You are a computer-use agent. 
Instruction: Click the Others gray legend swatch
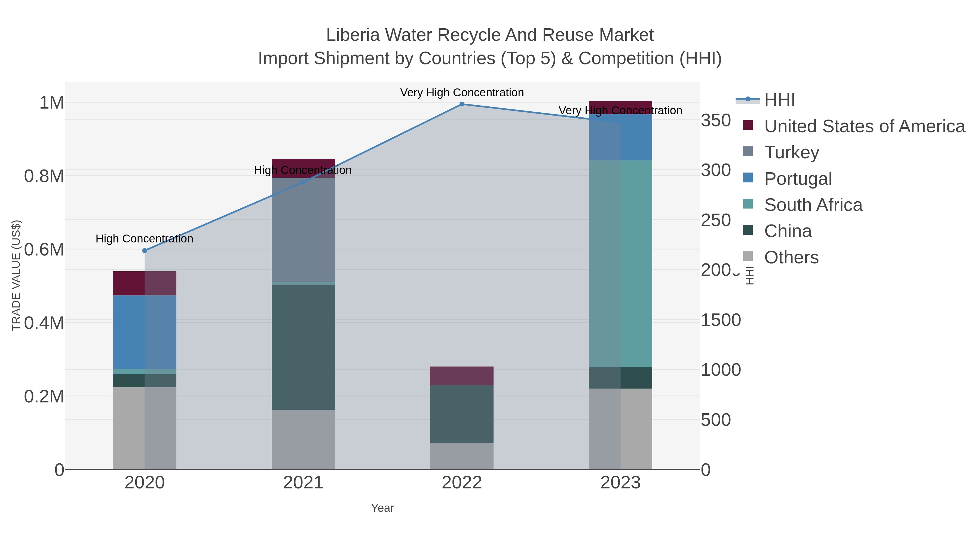(748, 256)
